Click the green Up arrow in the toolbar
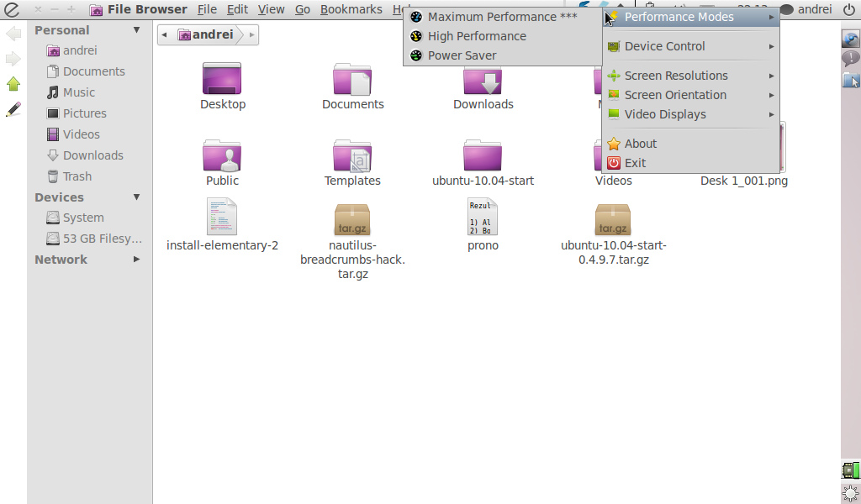This screenshot has height=504, width=861. coord(13,84)
